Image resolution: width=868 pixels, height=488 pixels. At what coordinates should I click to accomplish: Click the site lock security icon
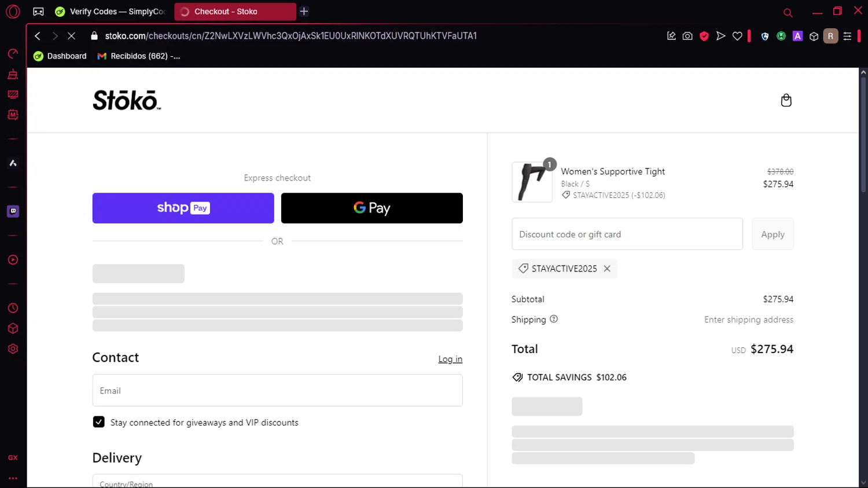tap(94, 36)
